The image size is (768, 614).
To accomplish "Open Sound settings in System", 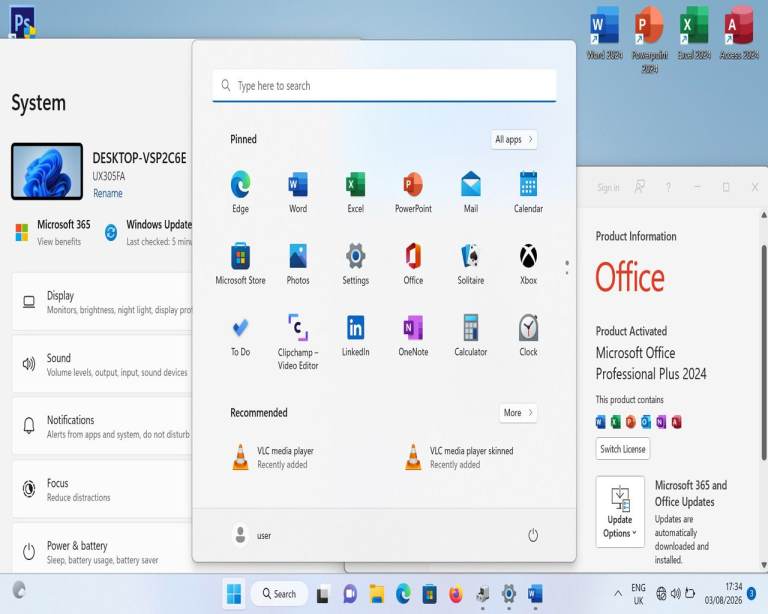I will 103,364.
